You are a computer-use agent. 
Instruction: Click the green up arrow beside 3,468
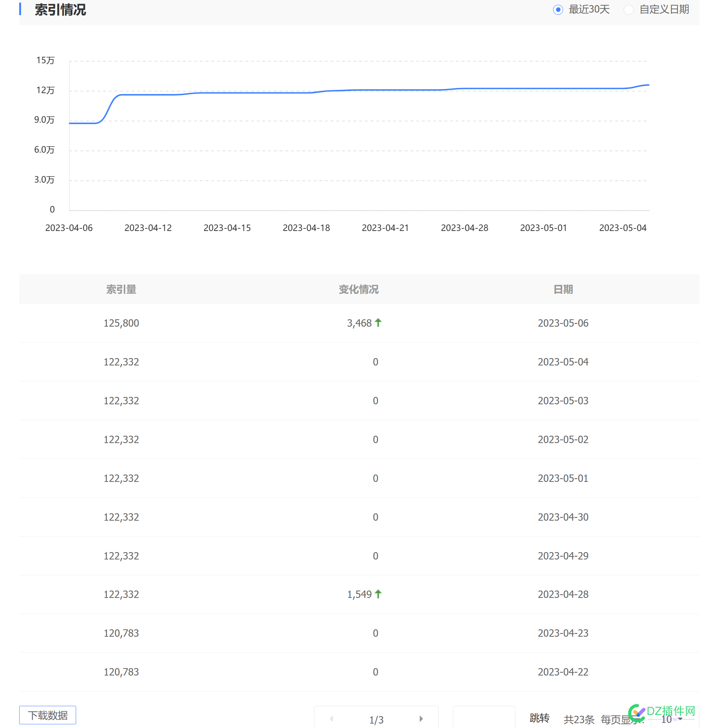[x=378, y=322]
